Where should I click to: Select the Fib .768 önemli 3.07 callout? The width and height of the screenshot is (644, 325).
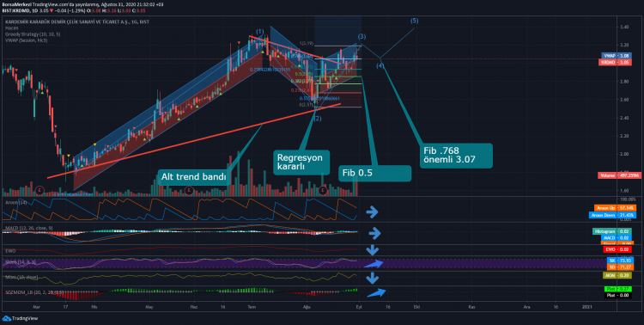[456, 156]
